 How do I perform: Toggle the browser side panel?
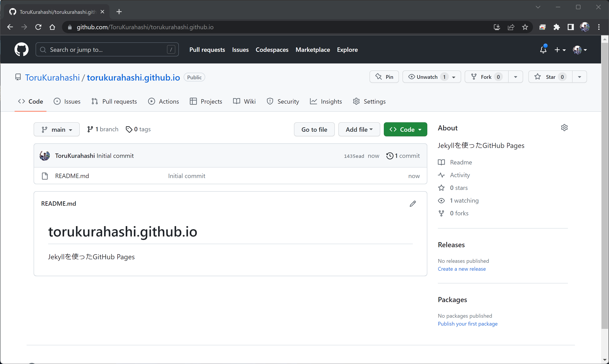(x=571, y=27)
